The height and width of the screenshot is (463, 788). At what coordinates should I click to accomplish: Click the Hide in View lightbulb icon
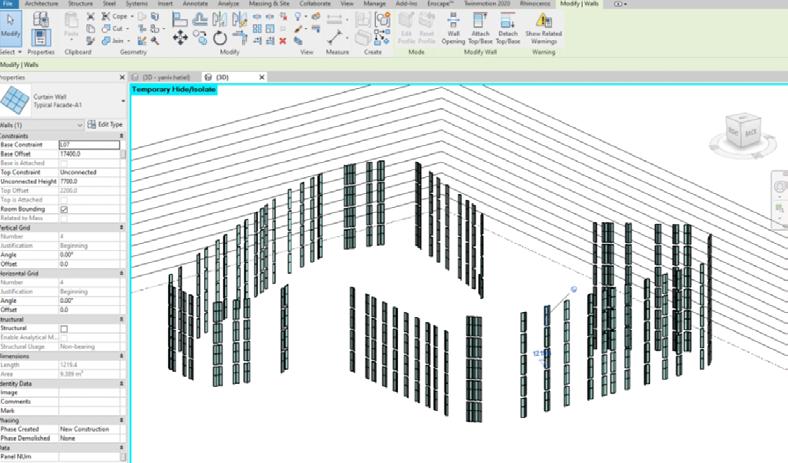(x=298, y=17)
